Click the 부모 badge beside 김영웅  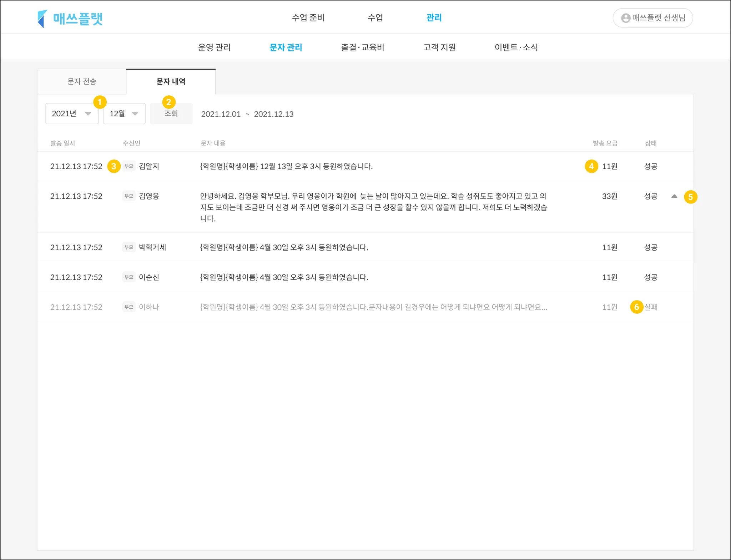(129, 196)
